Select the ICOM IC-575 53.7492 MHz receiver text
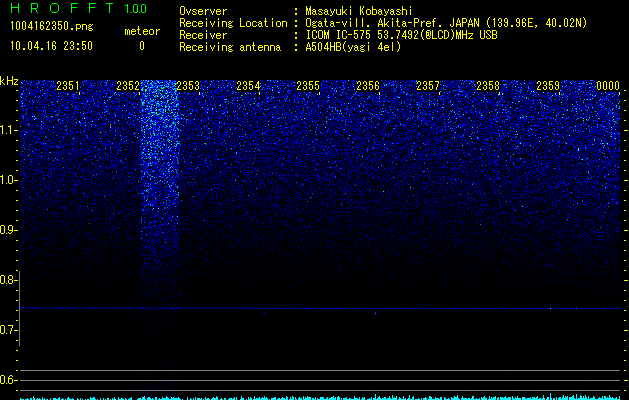This screenshot has width=629, height=400. [x=401, y=35]
